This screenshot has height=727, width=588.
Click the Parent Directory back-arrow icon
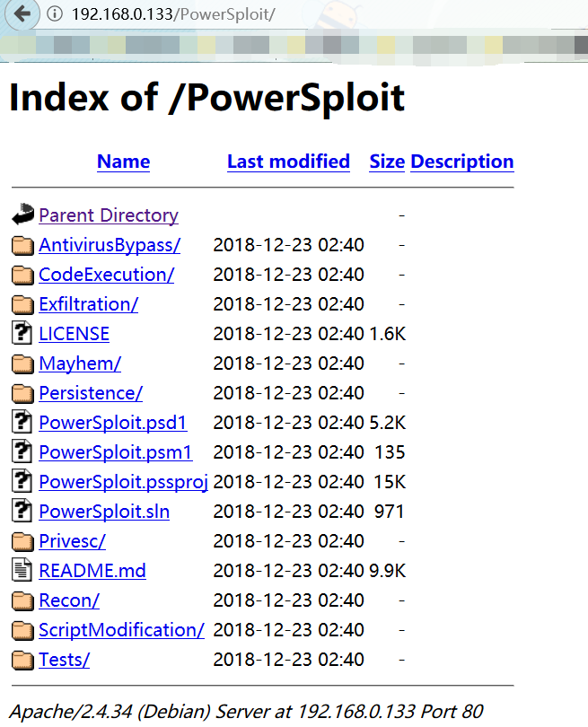22,215
